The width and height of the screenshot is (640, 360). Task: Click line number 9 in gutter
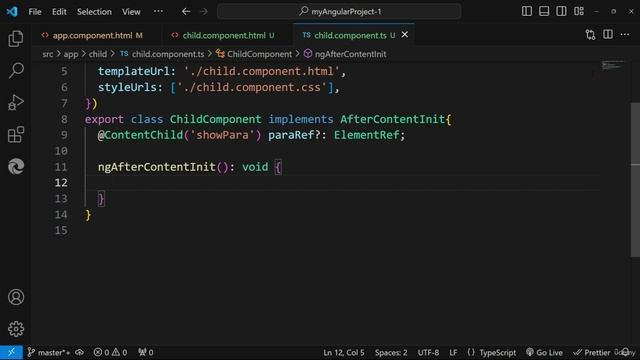pos(64,135)
